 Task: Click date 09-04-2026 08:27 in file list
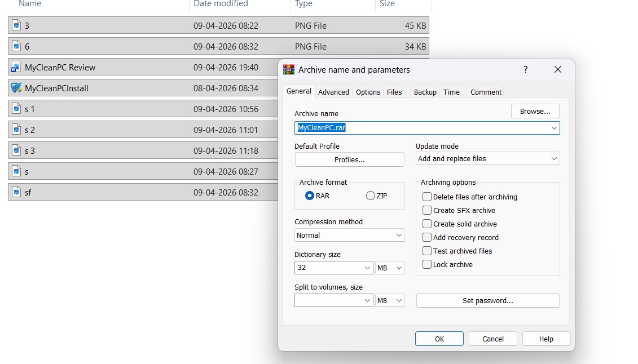pyautogui.click(x=226, y=171)
